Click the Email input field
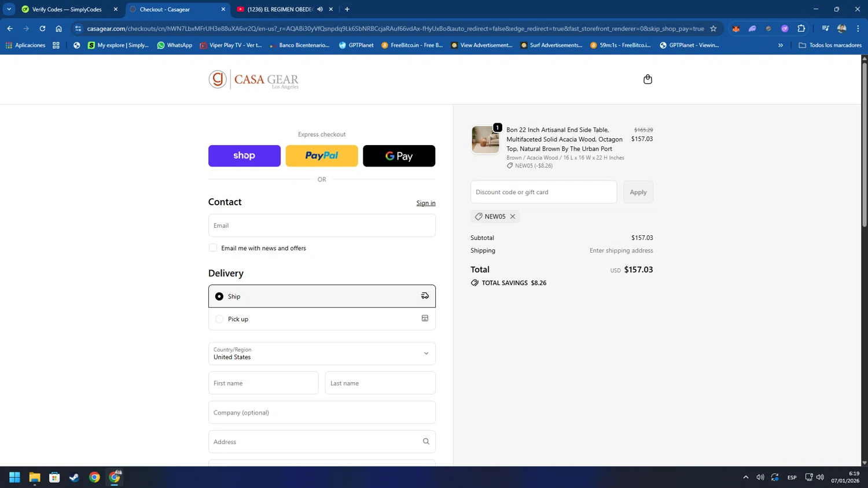Image resolution: width=868 pixels, height=488 pixels. (x=322, y=225)
